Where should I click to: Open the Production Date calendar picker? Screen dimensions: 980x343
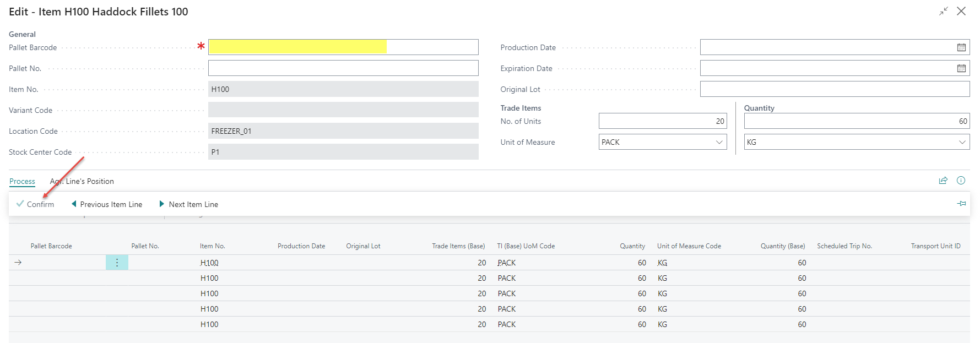961,47
